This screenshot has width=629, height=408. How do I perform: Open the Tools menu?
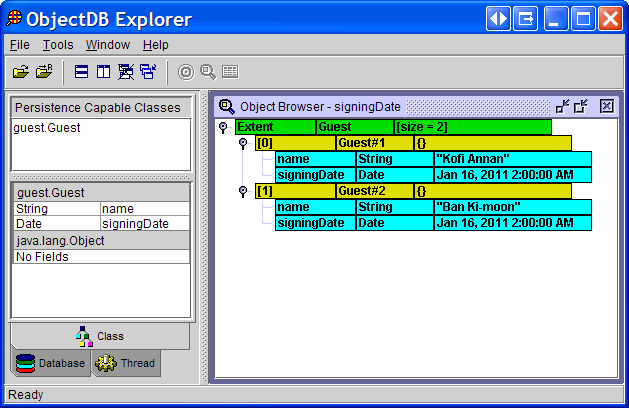pos(58,45)
